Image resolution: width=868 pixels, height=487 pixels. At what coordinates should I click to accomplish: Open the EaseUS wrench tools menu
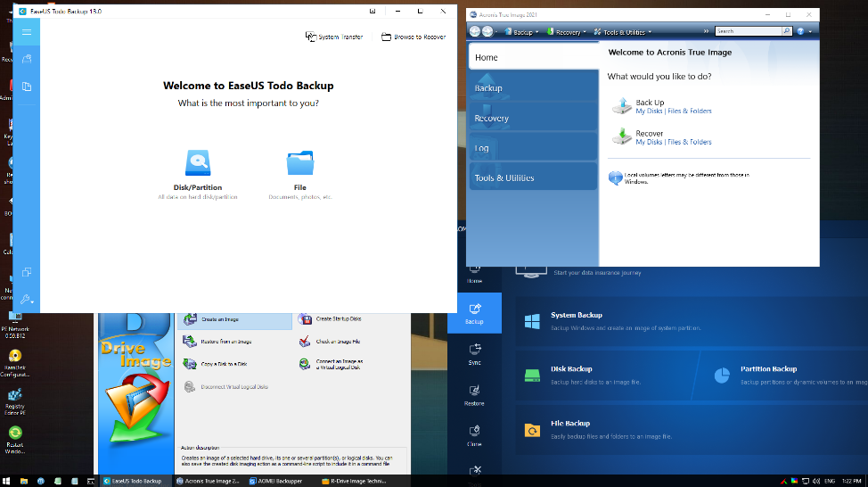click(27, 300)
